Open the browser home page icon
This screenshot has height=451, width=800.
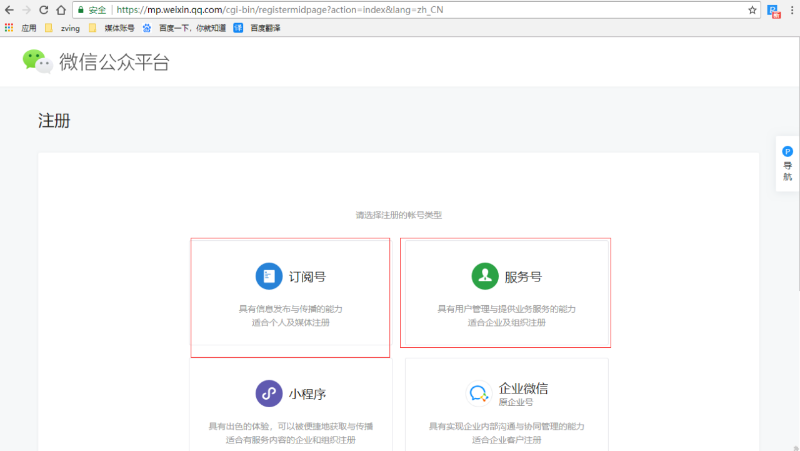coord(61,10)
